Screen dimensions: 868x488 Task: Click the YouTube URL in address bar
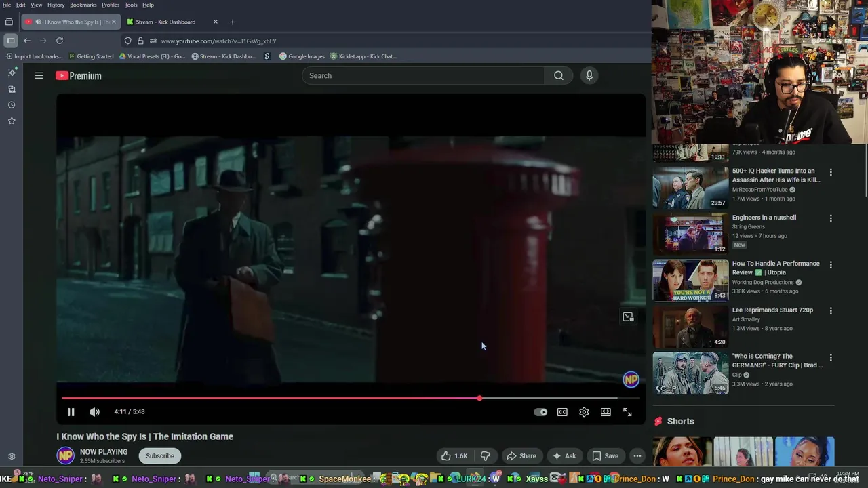[x=218, y=41]
